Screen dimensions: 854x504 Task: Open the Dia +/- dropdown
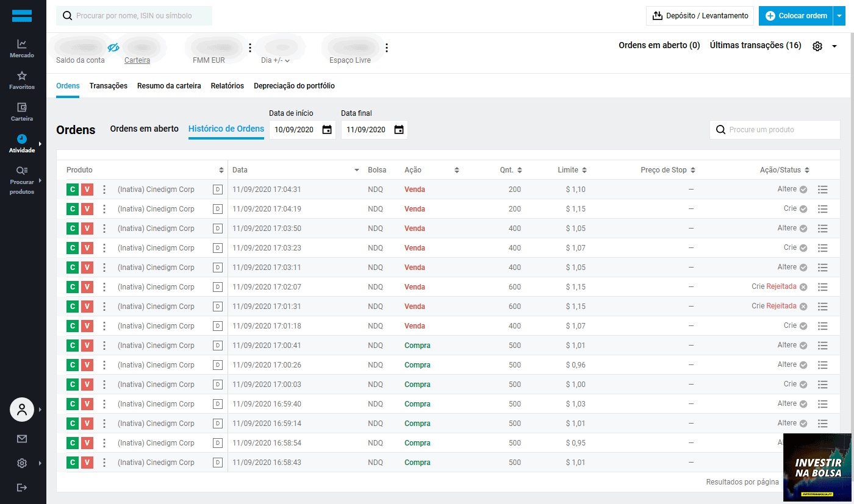pyautogui.click(x=275, y=60)
